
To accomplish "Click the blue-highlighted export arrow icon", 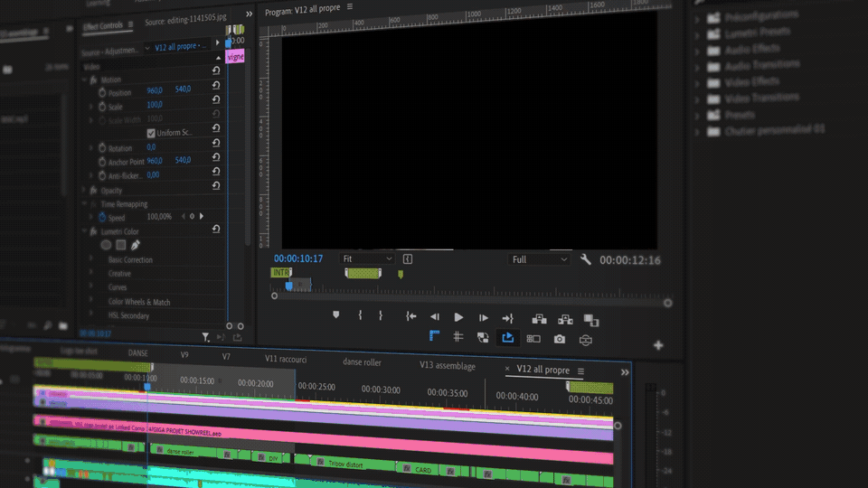I will click(x=507, y=337).
